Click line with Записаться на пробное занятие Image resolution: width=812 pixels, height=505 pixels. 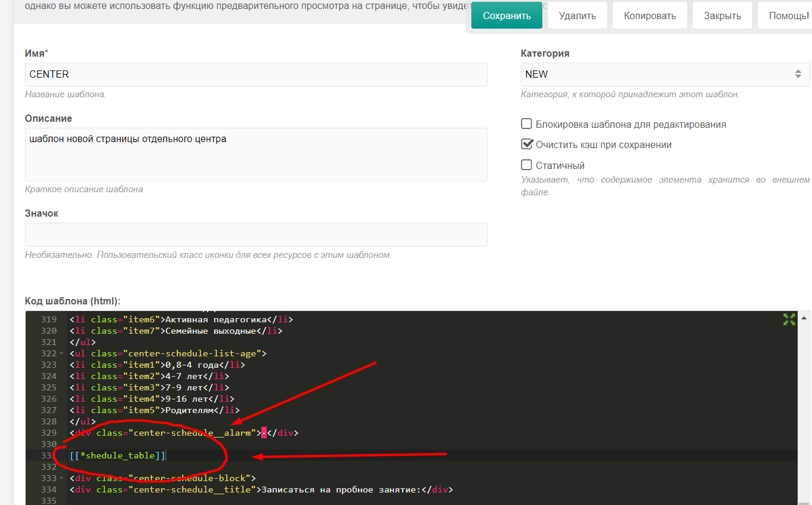261,489
